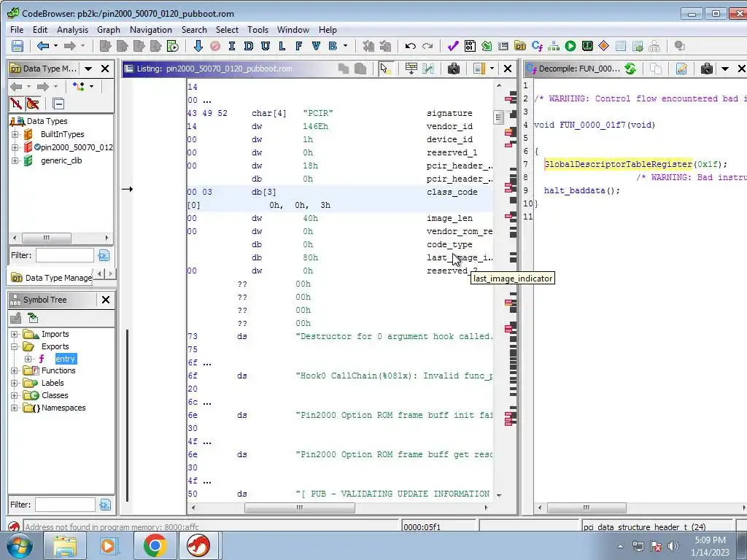Select the class_code field name in listing
747x560 pixels.
(x=452, y=192)
